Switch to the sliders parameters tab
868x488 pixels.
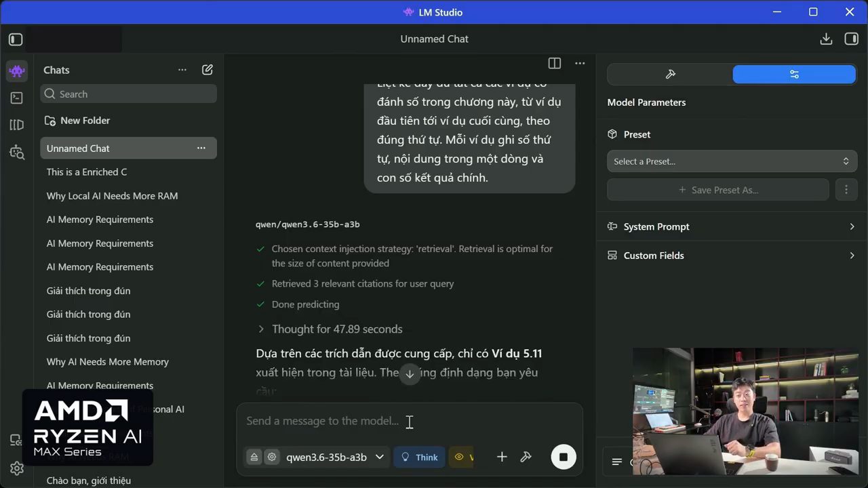(x=794, y=75)
